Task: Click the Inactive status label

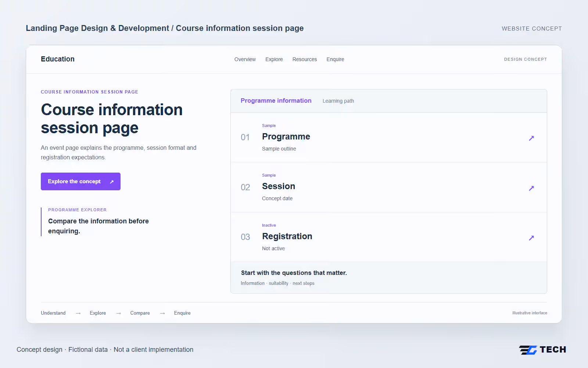Action: click(x=269, y=225)
